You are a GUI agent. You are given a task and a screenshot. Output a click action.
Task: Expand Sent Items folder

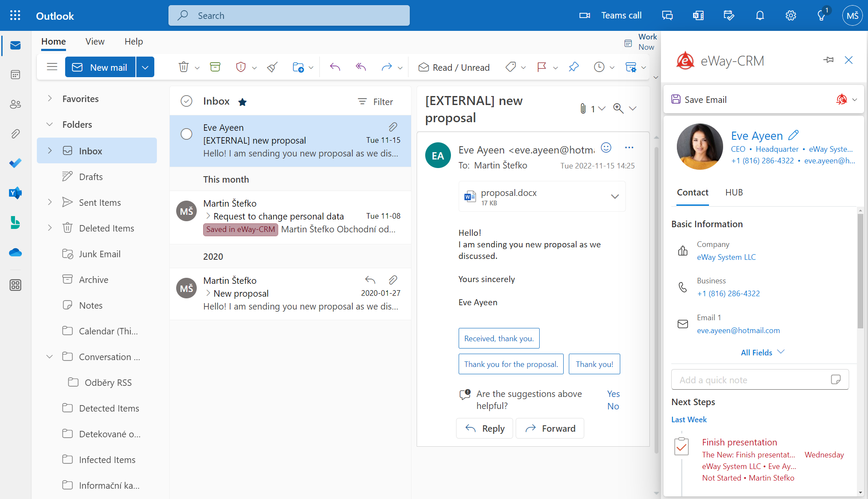point(50,202)
